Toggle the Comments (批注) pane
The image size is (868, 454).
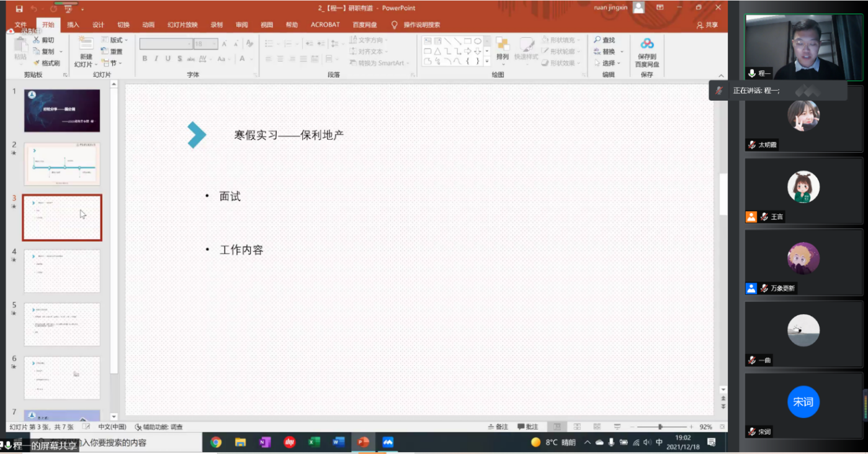tap(527, 427)
